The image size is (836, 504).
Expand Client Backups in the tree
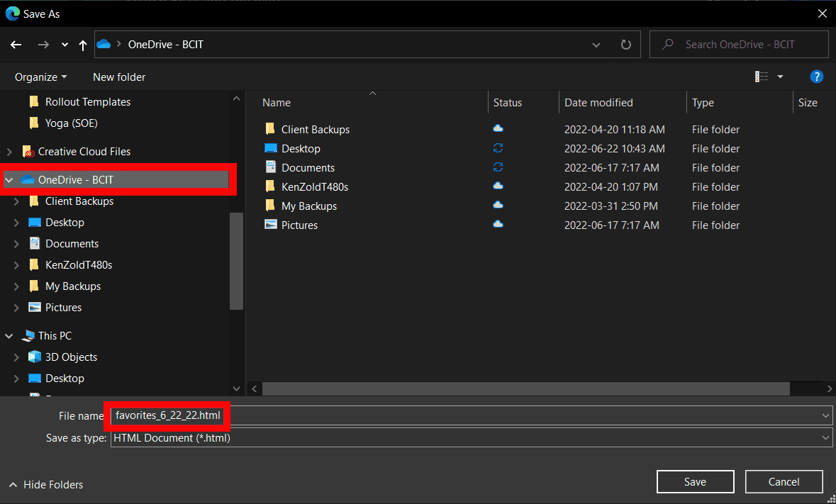pyautogui.click(x=16, y=201)
